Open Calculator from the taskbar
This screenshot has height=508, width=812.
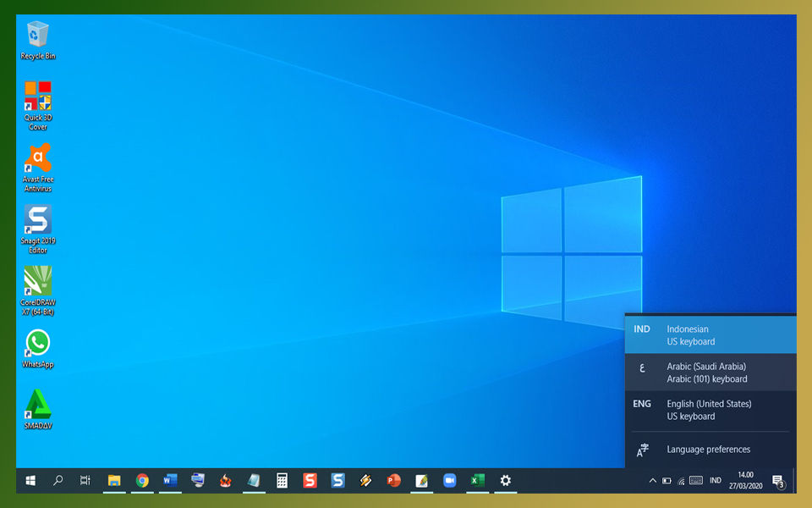282,481
